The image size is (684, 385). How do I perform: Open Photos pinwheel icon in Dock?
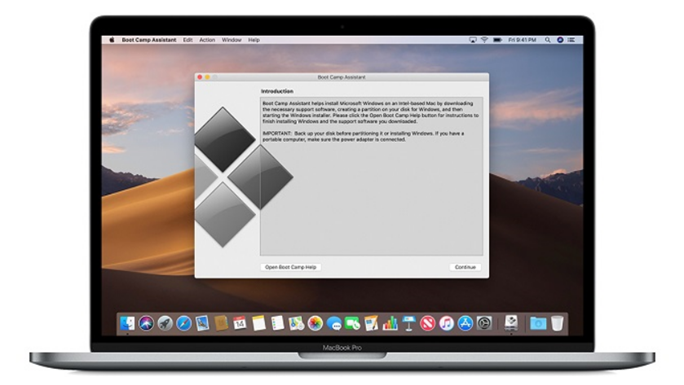click(315, 324)
